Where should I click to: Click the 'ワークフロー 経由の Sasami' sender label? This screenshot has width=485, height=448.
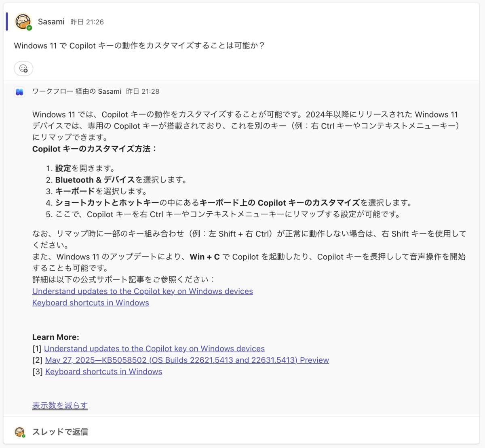(x=77, y=91)
